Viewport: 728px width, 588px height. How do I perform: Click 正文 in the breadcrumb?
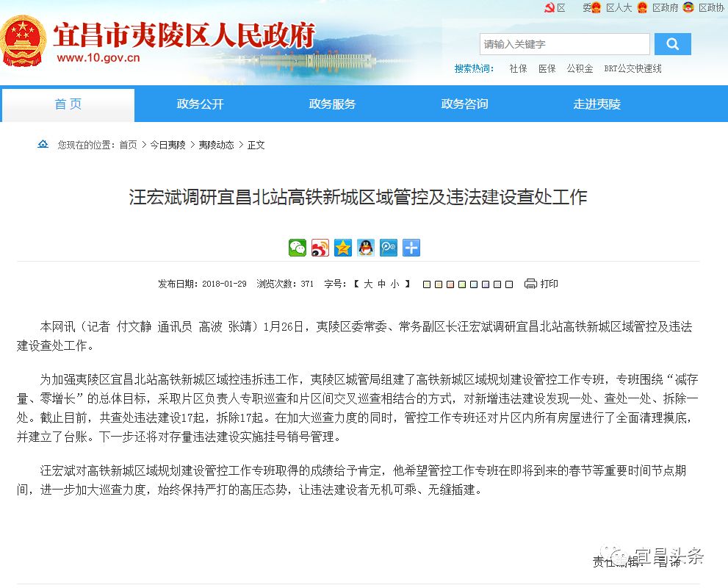pyautogui.click(x=256, y=145)
